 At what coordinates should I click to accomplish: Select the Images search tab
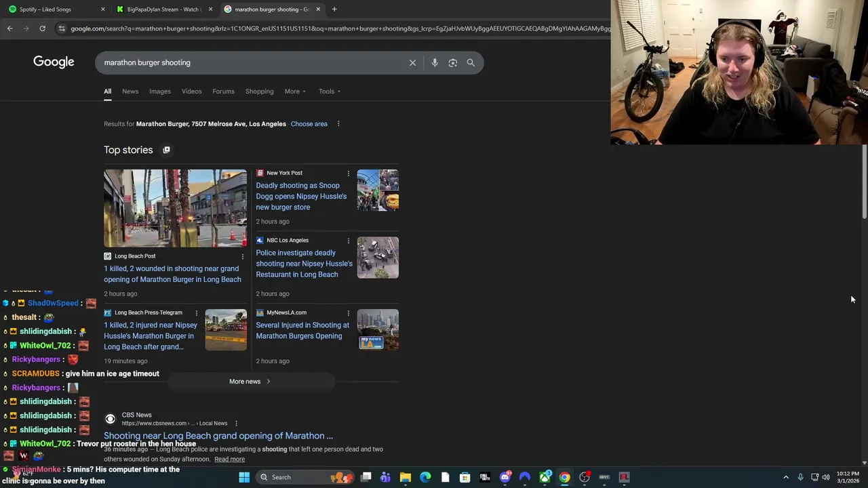coord(160,91)
